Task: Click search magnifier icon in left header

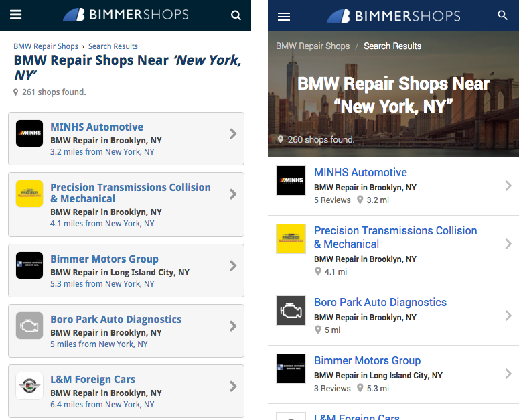Action: click(x=236, y=15)
